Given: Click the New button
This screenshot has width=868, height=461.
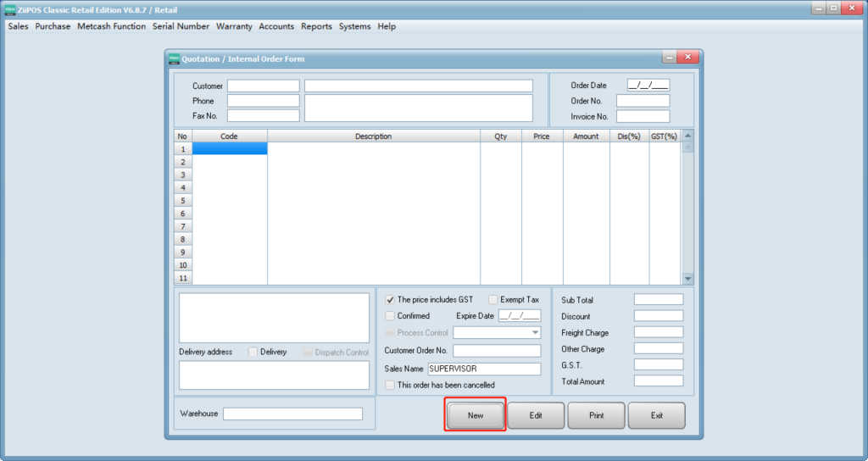Looking at the screenshot, I should (x=476, y=415).
